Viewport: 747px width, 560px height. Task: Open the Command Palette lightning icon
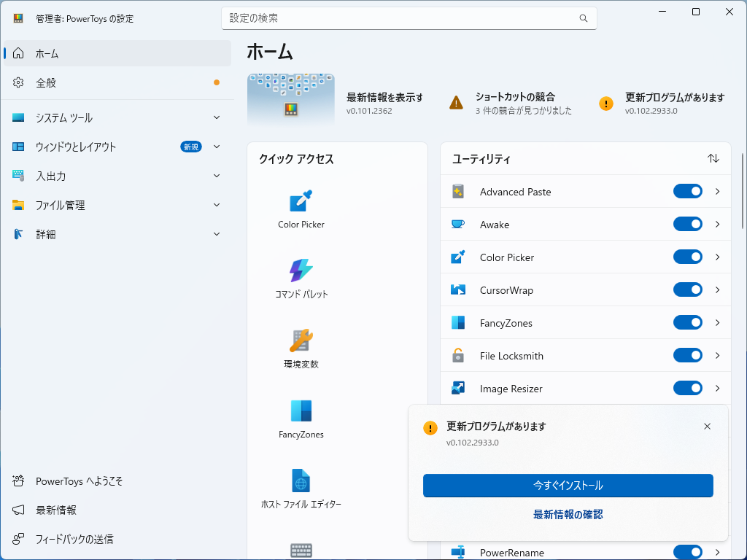[301, 271]
